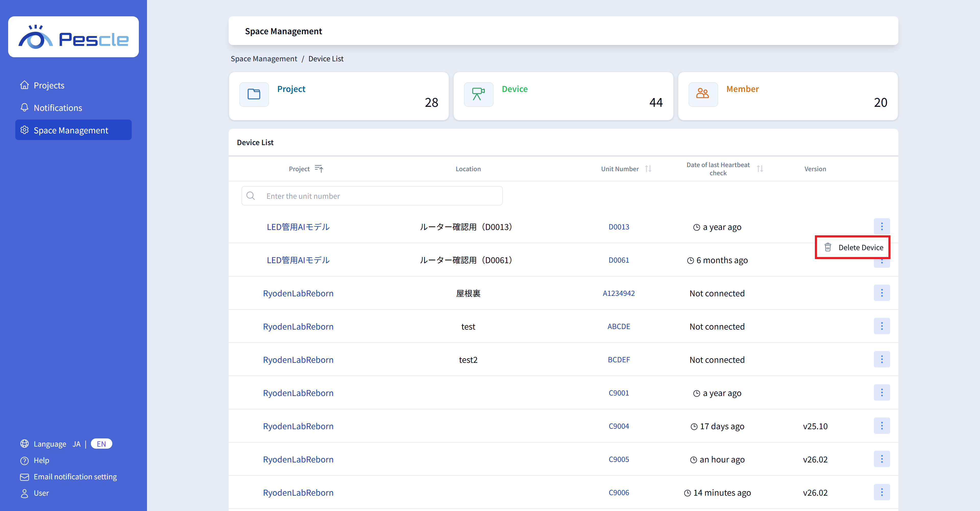The width and height of the screenshot is (980, 511).
Task: Open three-dot menu for A1234942 device
Action: tap(881, 293)
